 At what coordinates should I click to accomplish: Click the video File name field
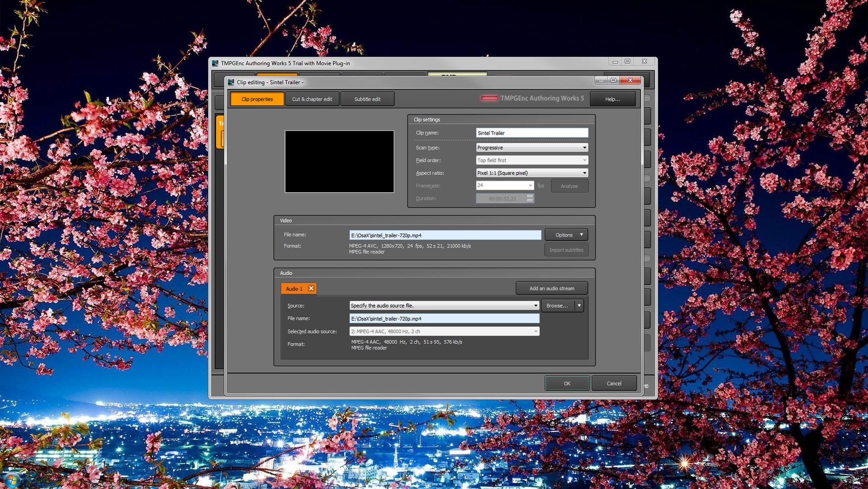(x=445, y=235)
